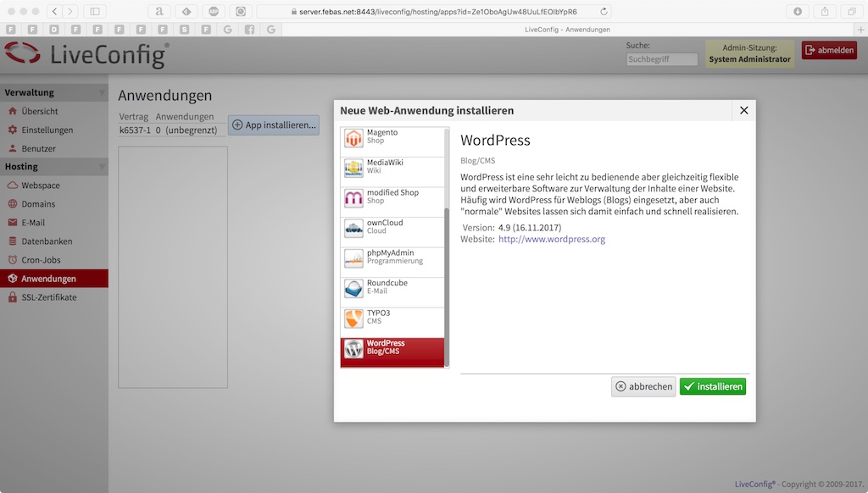Screen dimensions: 868x493
Task: Click the k6537-1 contract cell
Action: click(x=135, y=130)
